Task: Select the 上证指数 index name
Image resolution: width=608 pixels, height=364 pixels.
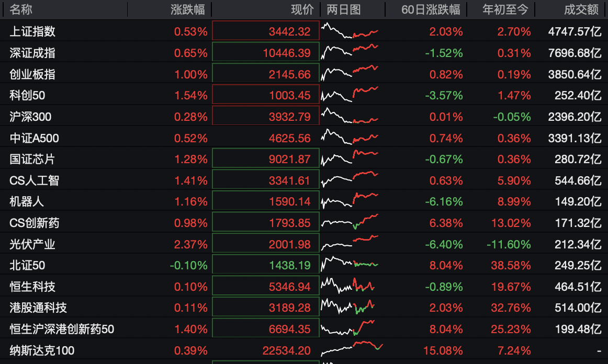Action: coord(32,31)
